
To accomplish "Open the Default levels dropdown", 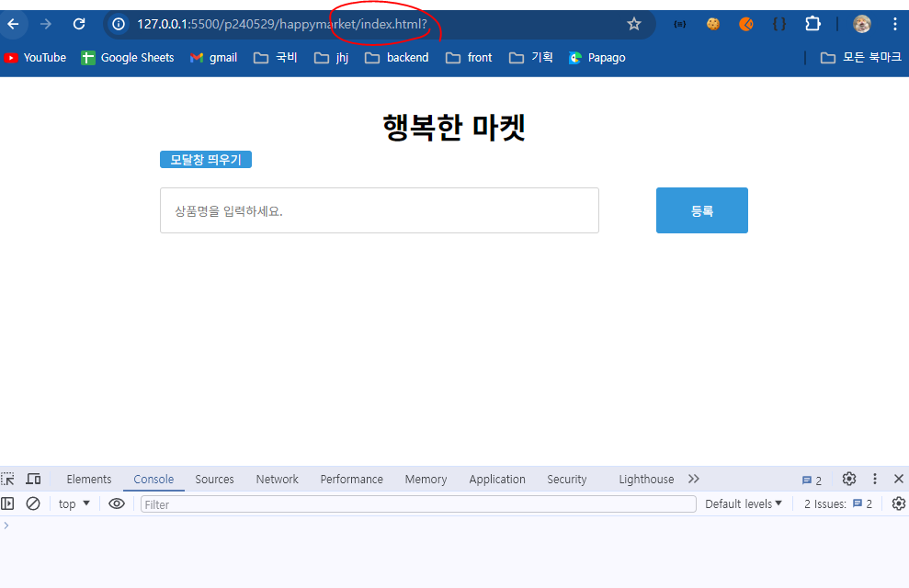I will click(744, 504).
